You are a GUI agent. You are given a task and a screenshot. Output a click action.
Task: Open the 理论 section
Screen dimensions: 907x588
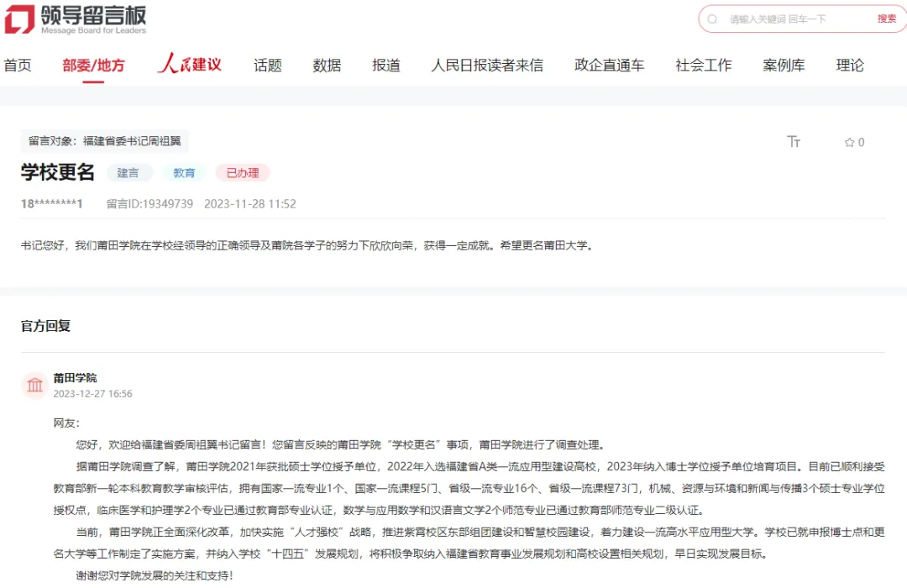[x=850, y=65]
